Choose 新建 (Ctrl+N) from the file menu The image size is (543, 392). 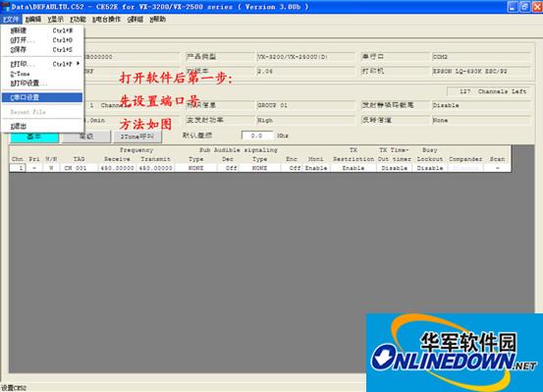[x=41, y=30]
